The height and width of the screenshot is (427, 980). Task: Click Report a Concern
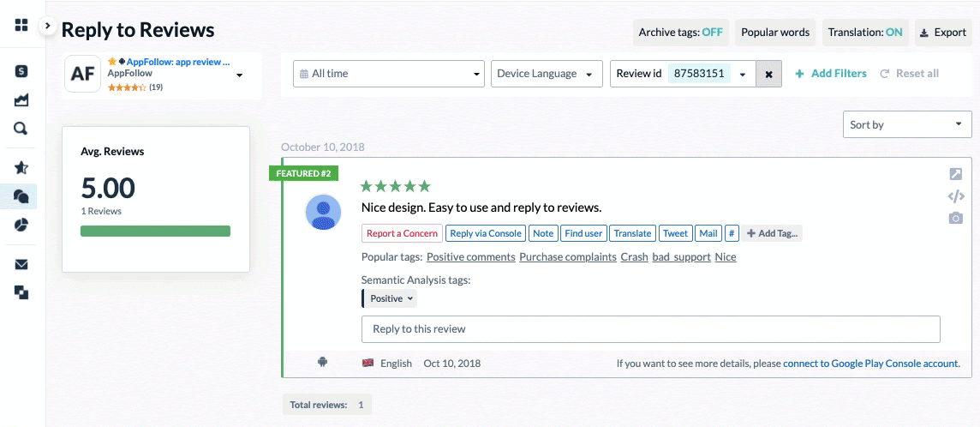click(402, 233)
